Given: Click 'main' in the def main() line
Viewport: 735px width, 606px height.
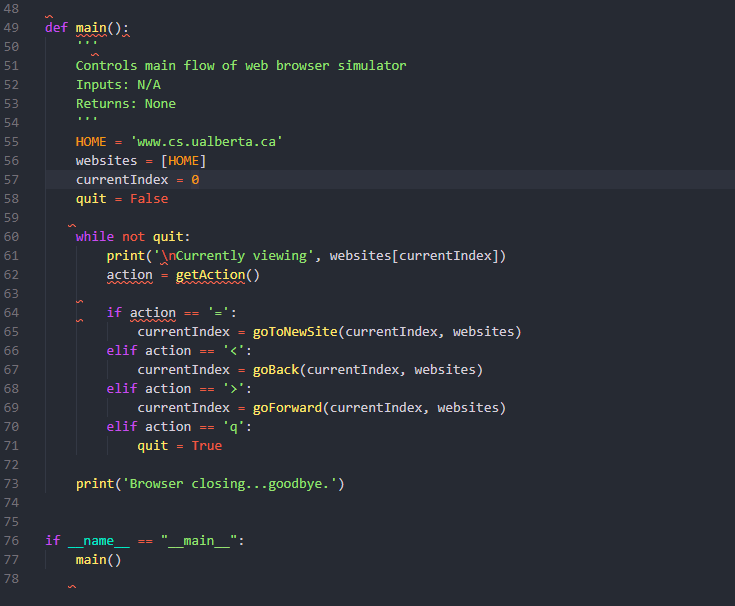Looking at the screenshot, I should [91, 28].
